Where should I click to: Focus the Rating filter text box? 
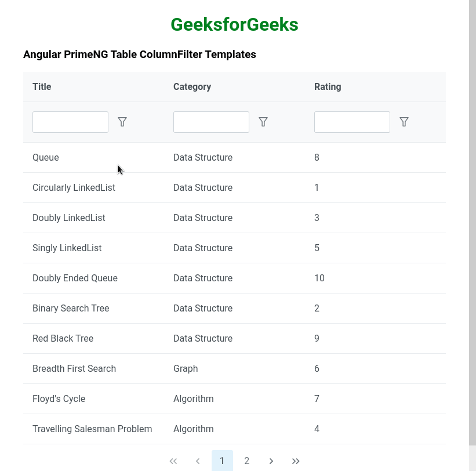pyautogui.click(x=352, y=122)
